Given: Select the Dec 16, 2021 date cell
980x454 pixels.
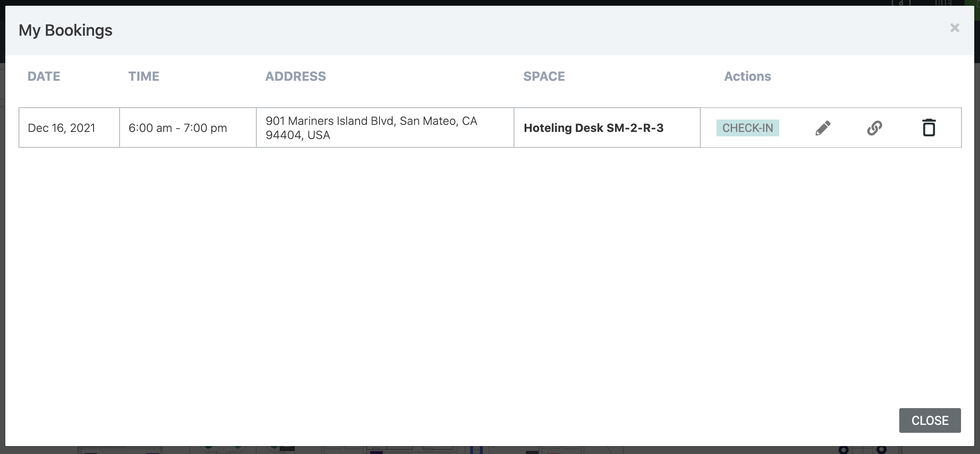Looking at the screenshot, I should (x=61, y=128).
